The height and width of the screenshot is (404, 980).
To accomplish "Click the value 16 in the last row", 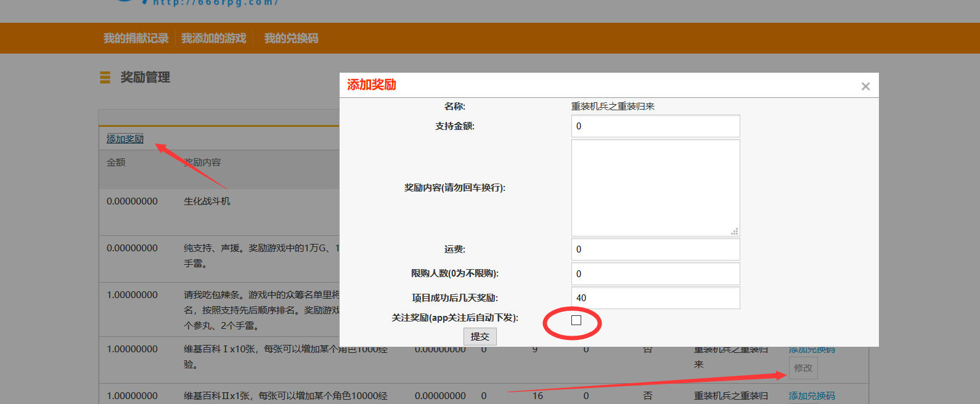I will pyautogui.click(x=537, y=396).
